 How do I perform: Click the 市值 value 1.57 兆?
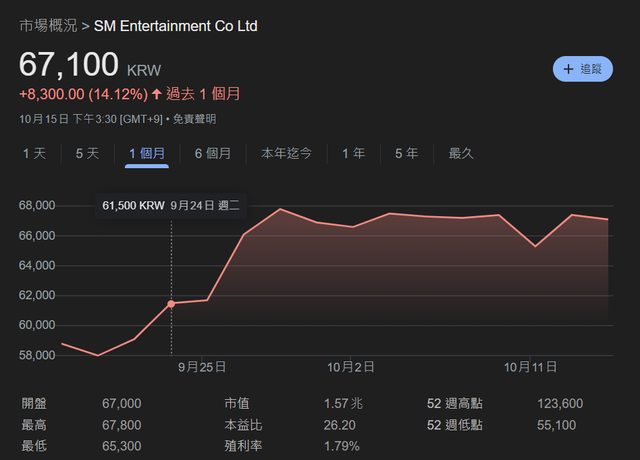(x=343, y=404)
